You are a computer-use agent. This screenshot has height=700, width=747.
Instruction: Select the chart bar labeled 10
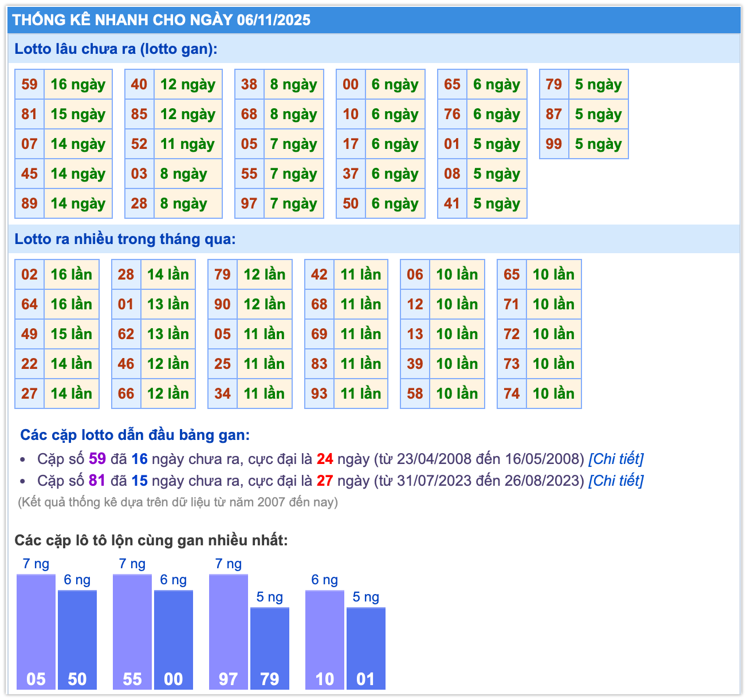coord(325,639)
